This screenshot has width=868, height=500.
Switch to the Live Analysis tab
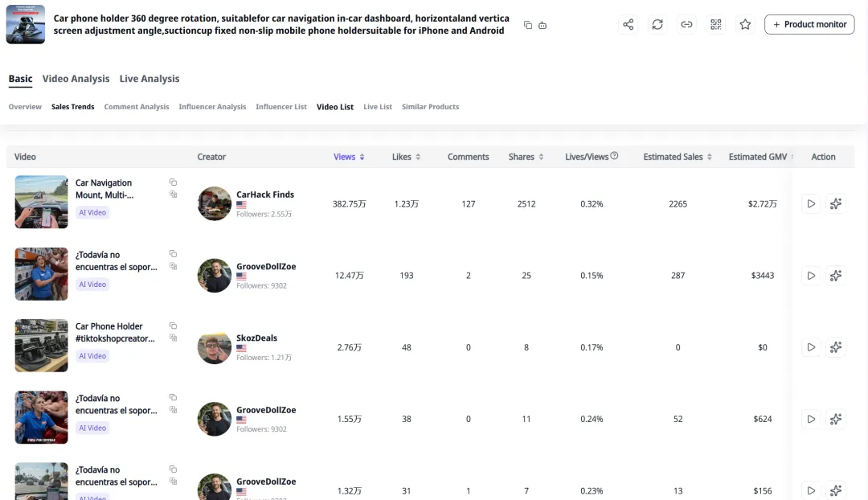149,79
